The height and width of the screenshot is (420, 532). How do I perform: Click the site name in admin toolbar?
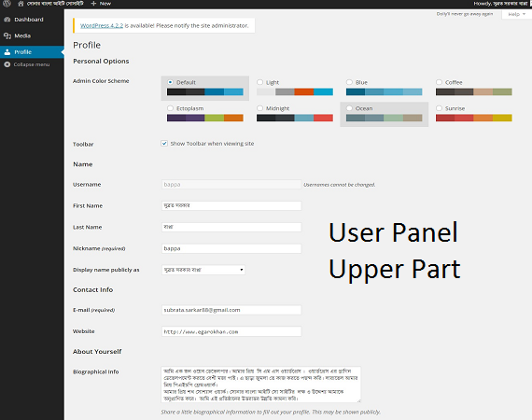[55, 4]
